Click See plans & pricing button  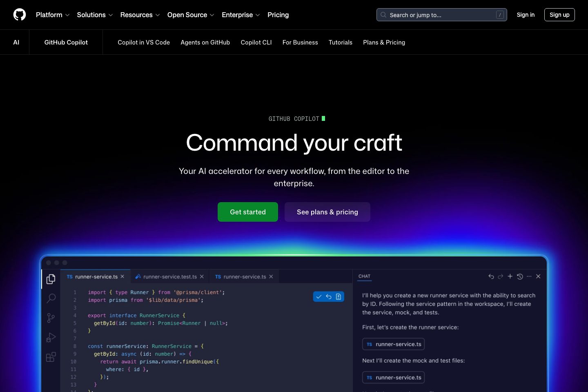[327, 212]
